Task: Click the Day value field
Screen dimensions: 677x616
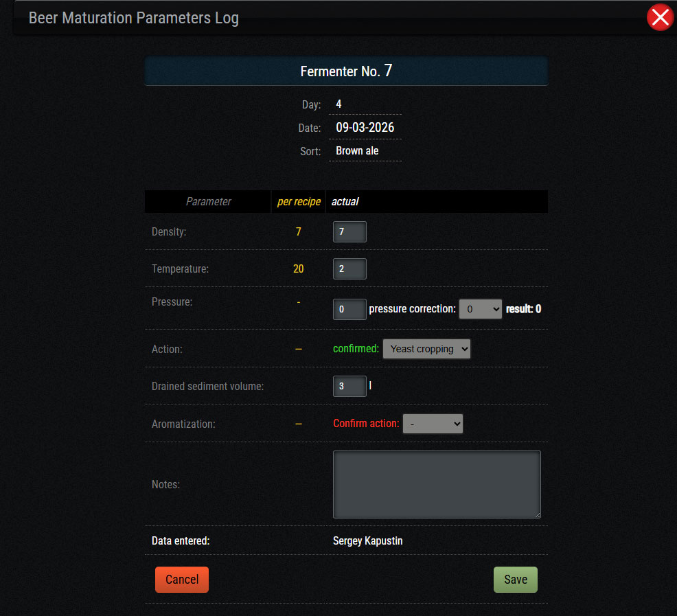Action: pos(365,104)
